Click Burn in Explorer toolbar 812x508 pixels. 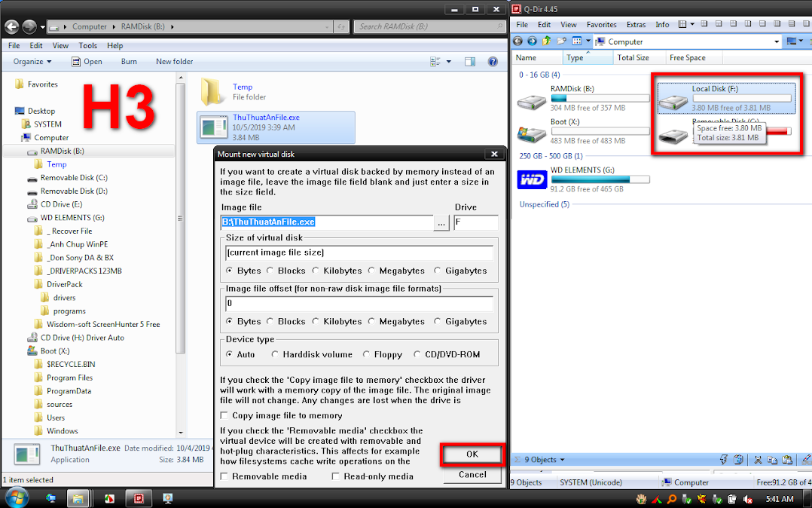129,62
